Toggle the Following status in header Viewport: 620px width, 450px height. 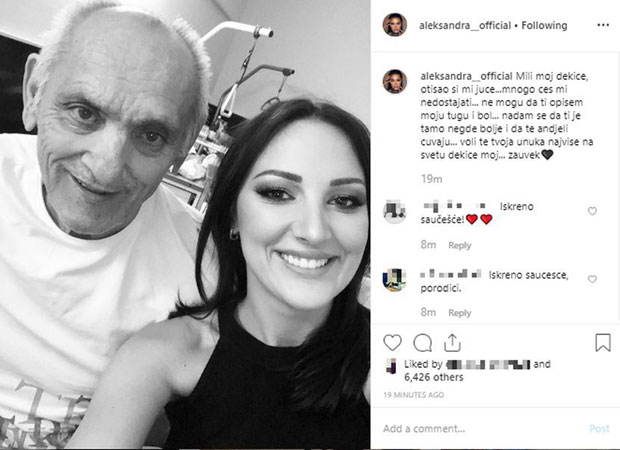(x=544, y=25)
